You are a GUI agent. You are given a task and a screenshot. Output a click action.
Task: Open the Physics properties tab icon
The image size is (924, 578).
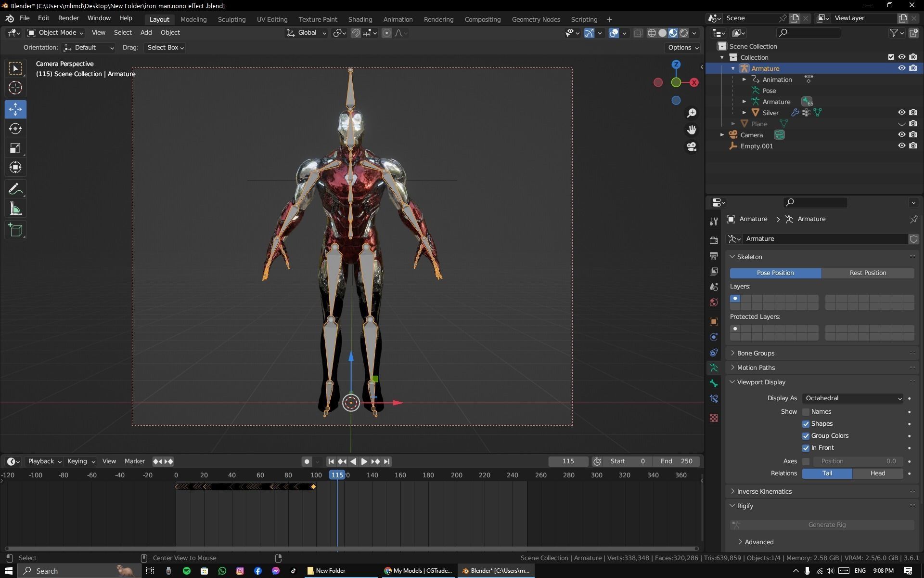point(714,337)
